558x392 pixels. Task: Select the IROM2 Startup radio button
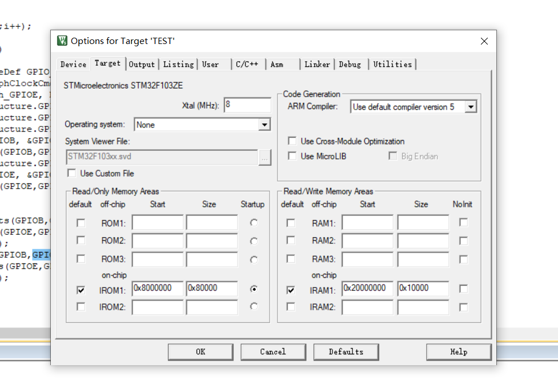253,307
